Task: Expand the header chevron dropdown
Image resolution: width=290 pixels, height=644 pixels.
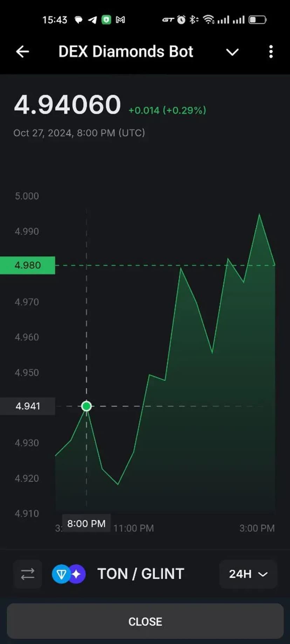Action: click(232, 52)
